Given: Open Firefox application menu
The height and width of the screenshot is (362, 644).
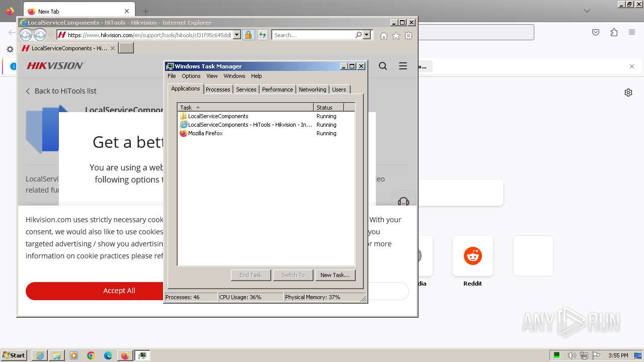Looking at the screenshot, I should click(632, 32).
